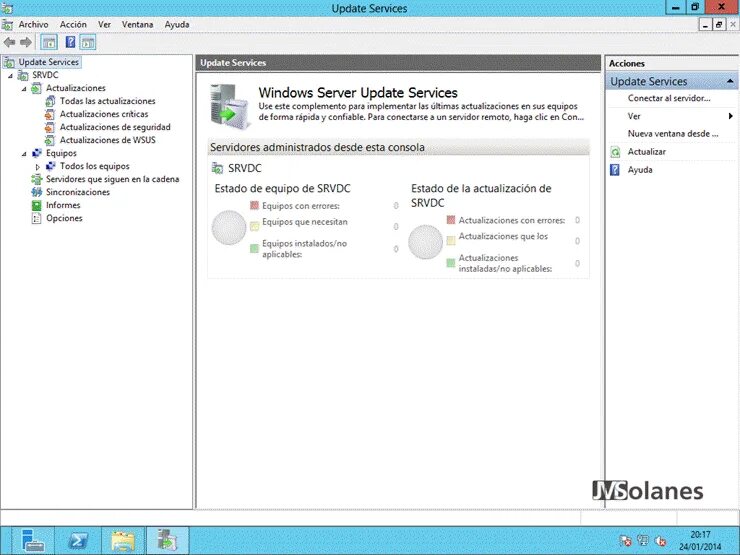Click the Actualizaciones de WSUS icon

(50, 140)
